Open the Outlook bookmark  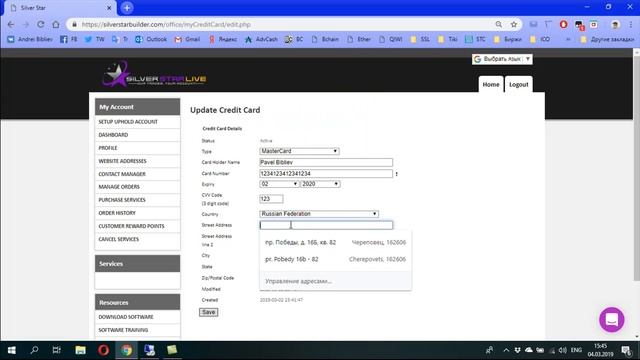pos(151,39)
